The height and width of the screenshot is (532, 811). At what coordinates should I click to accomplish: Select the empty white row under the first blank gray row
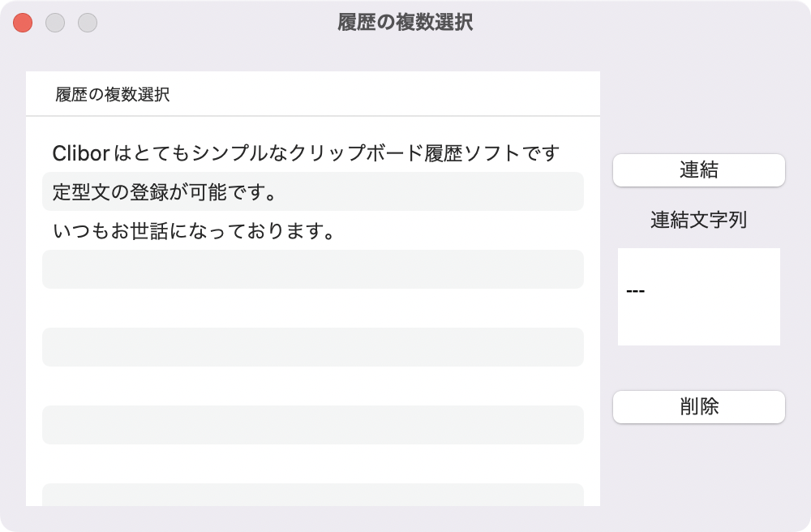(x=313, y=308)
